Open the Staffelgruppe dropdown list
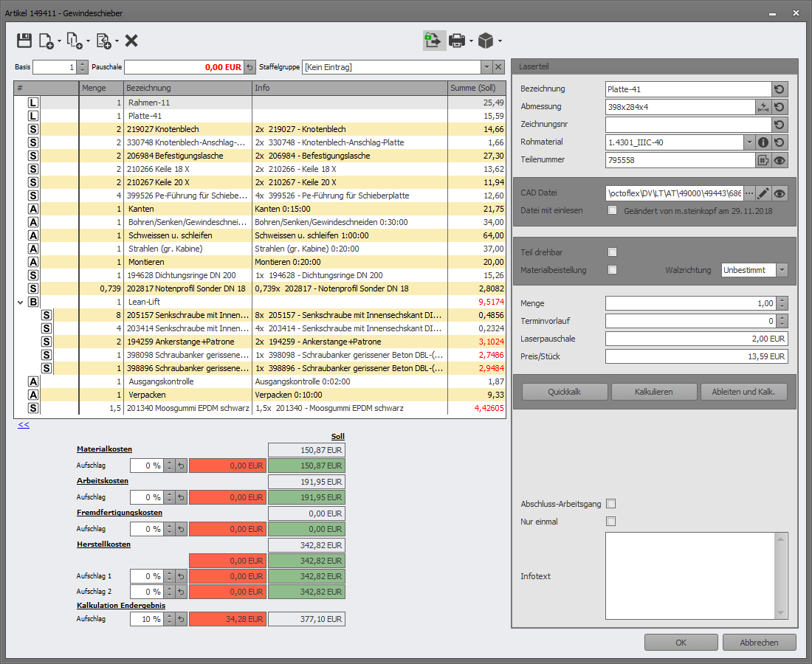Viewport: 812px width, 664px height. tap(486, 67)
